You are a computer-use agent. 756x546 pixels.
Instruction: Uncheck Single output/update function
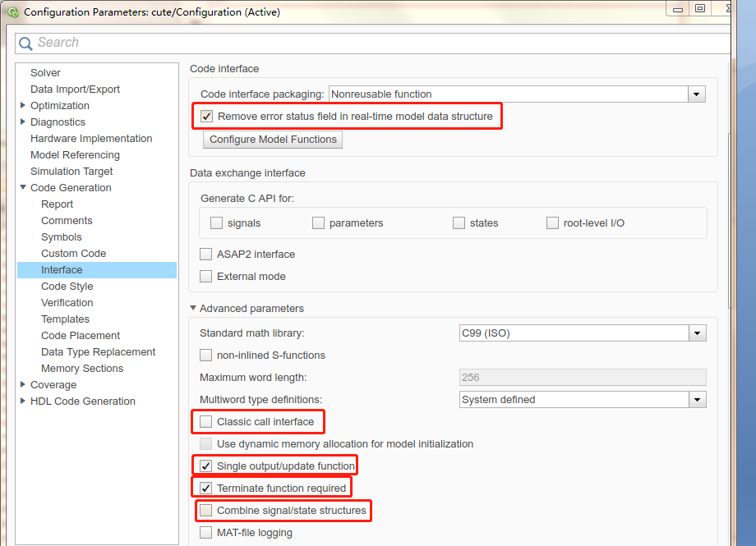[206, 466]
